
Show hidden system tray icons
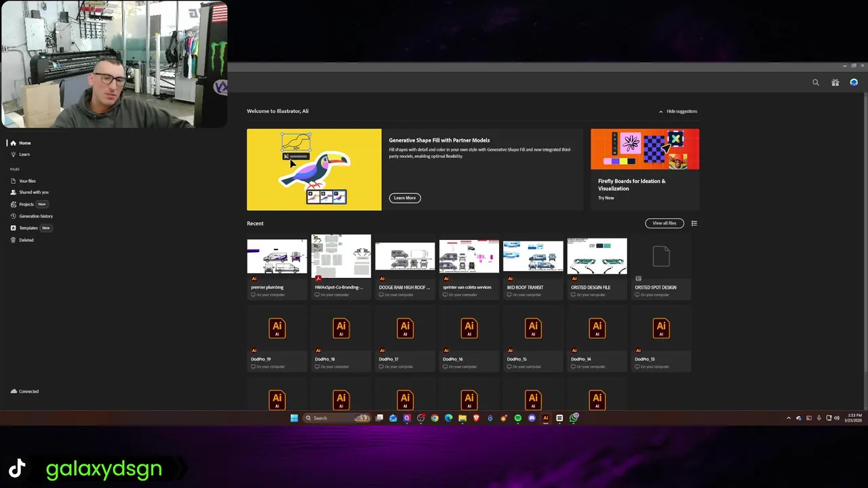click(x=788, y=418)
